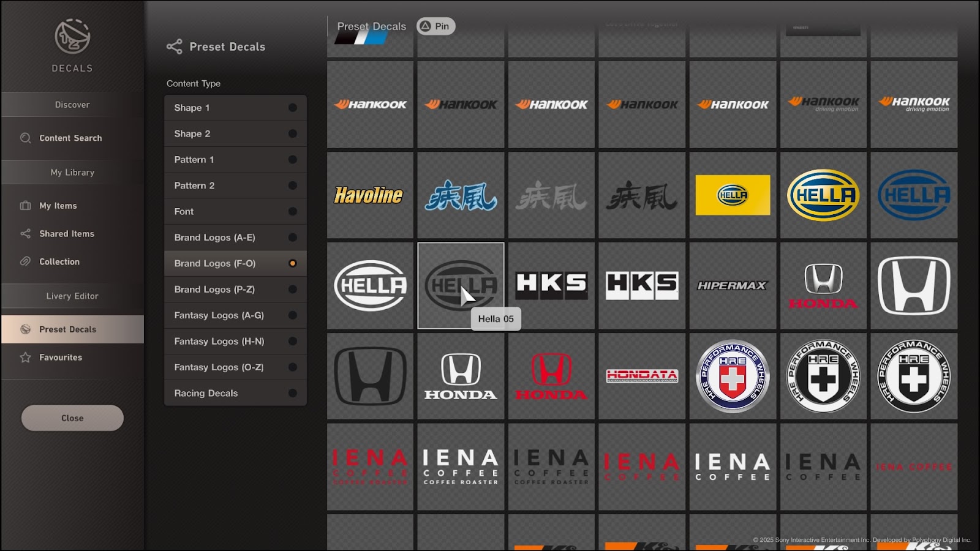Select red Honda emblem with red HONDA text
This screenshot has width=980, height=551.
551,377
